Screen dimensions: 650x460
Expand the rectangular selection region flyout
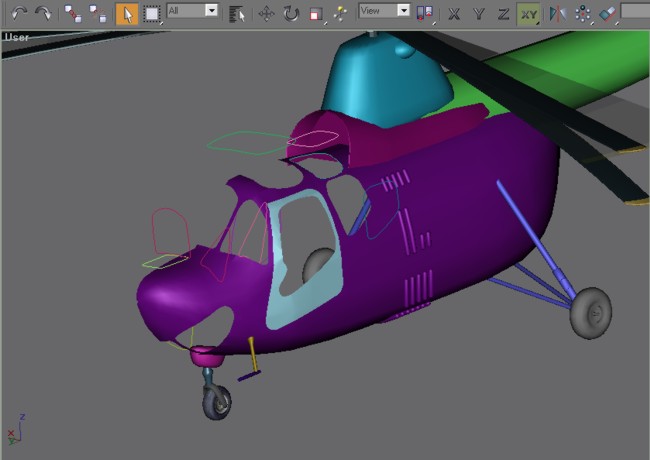coord(152,13)
